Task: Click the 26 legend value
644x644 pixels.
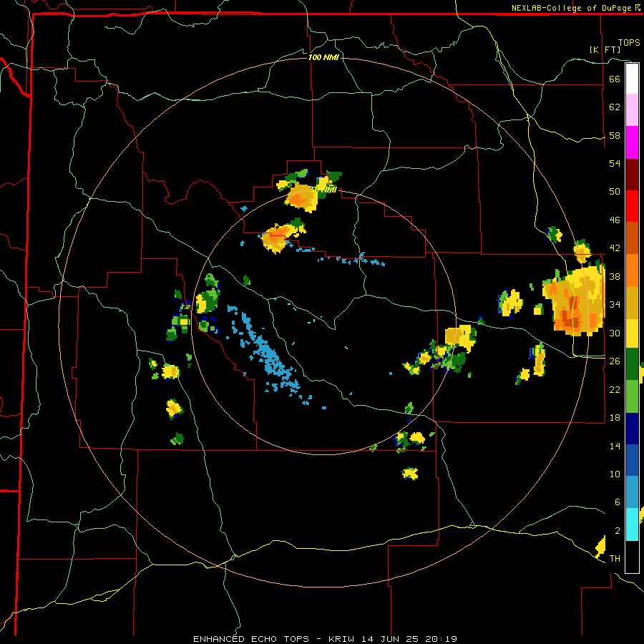Action: pos(615,361)
